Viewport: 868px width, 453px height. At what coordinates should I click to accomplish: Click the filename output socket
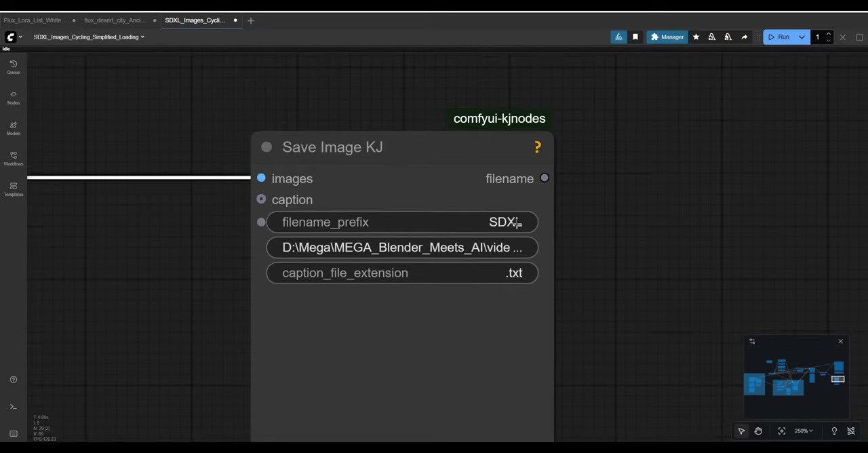545,178
